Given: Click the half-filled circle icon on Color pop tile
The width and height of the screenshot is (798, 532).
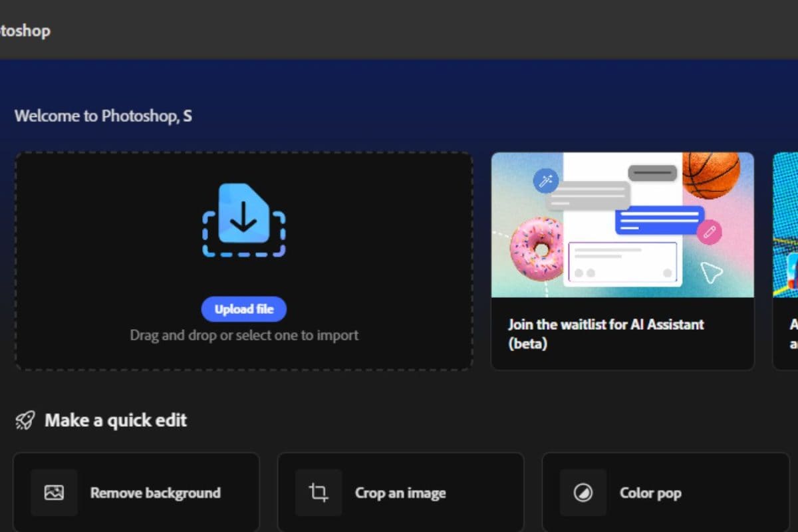Looking at the screenshot, I should coord(583,493).
